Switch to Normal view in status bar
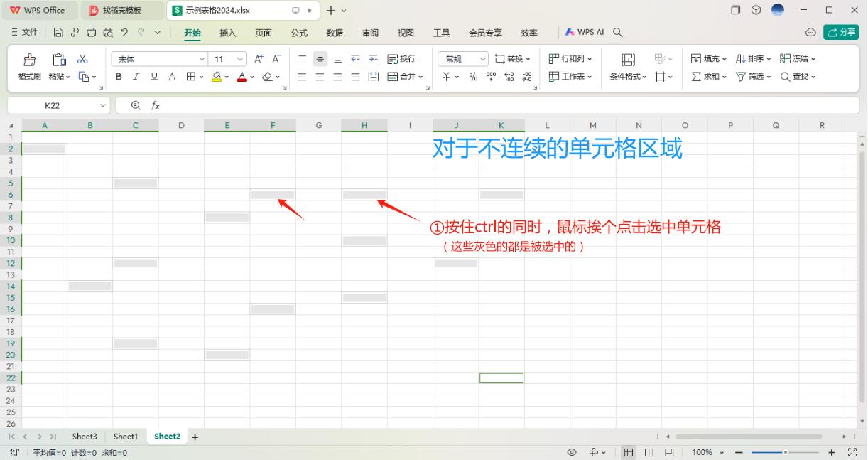The width and height of the screenshot is (868, 460). click(629, 452)
